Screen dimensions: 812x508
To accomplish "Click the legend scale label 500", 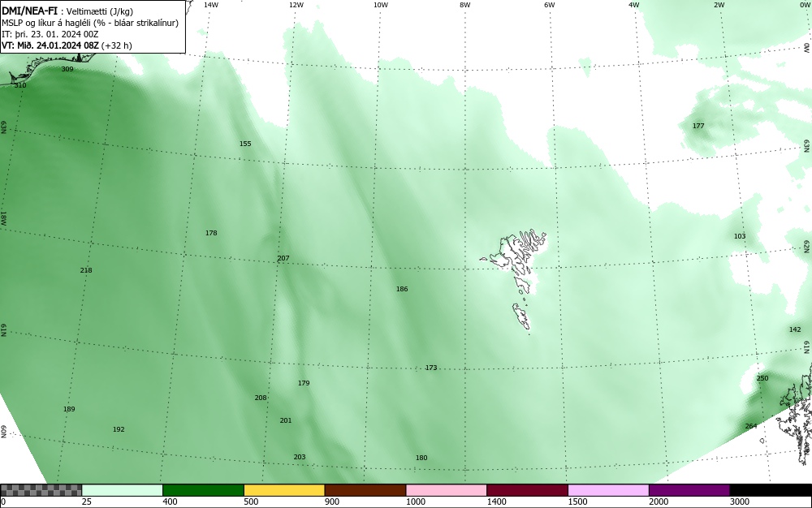I will tap(251, 502).
